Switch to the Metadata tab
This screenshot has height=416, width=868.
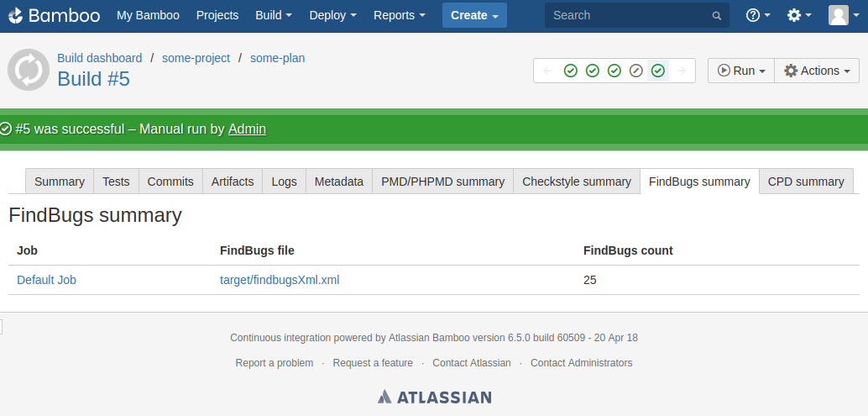(x=339, y=182)
